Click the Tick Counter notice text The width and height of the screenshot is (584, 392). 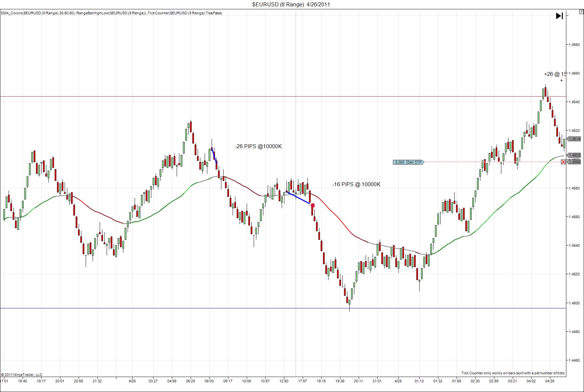coord(513,373)
